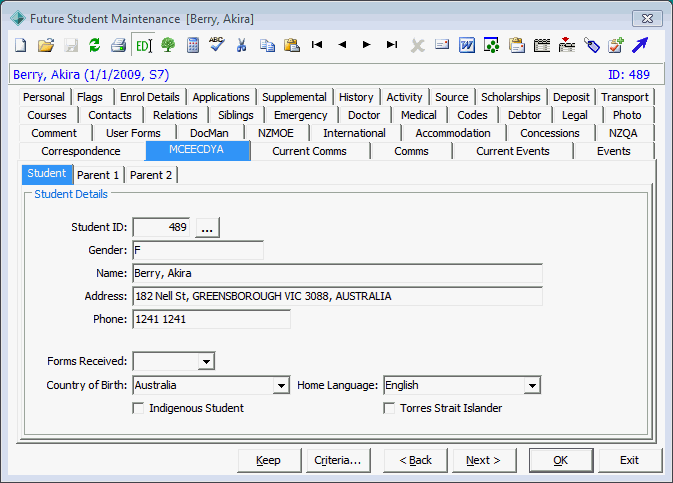Open a record with the folder icon

pyautogui.click(x=46, y=45)
